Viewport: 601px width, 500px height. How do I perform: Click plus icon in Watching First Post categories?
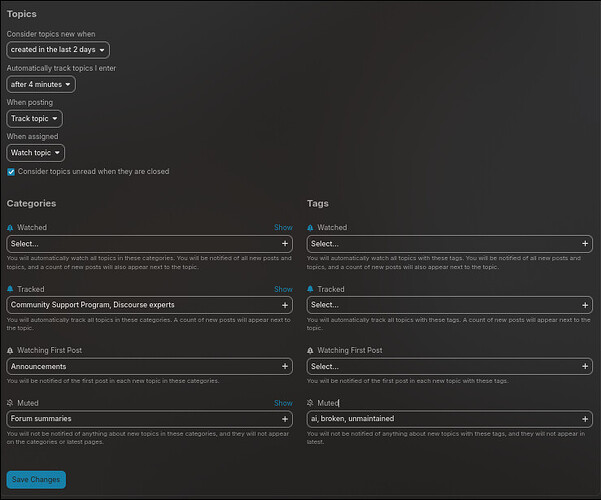point(285,366)
